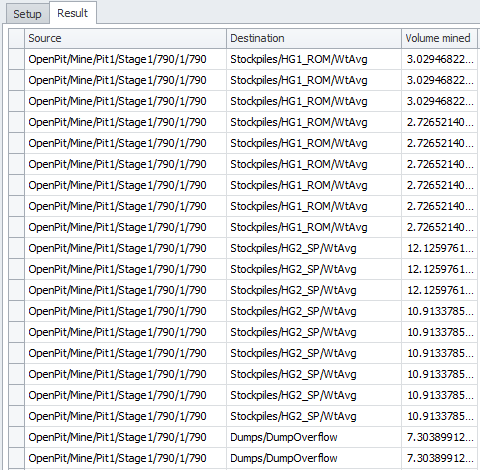The height and width of the screenshot is (470, 480).
Task: Select first 2.72652140 volume mined cell
Action: click(x=439, y=122)
